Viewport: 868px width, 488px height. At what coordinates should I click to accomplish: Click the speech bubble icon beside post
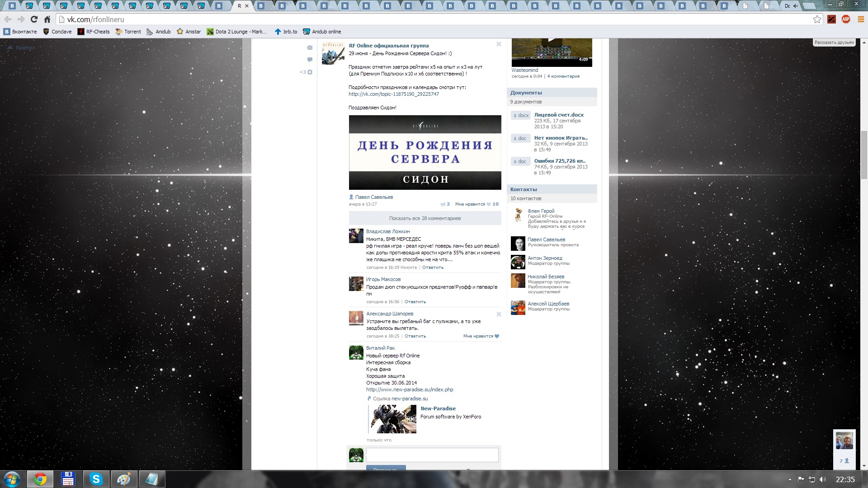point(310,60)
